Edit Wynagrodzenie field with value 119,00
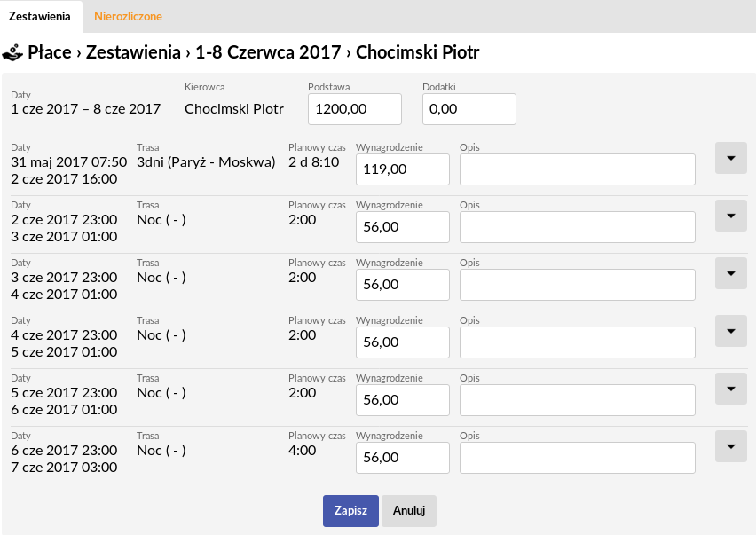Screen dimensions: 756x535 [403, 169]
